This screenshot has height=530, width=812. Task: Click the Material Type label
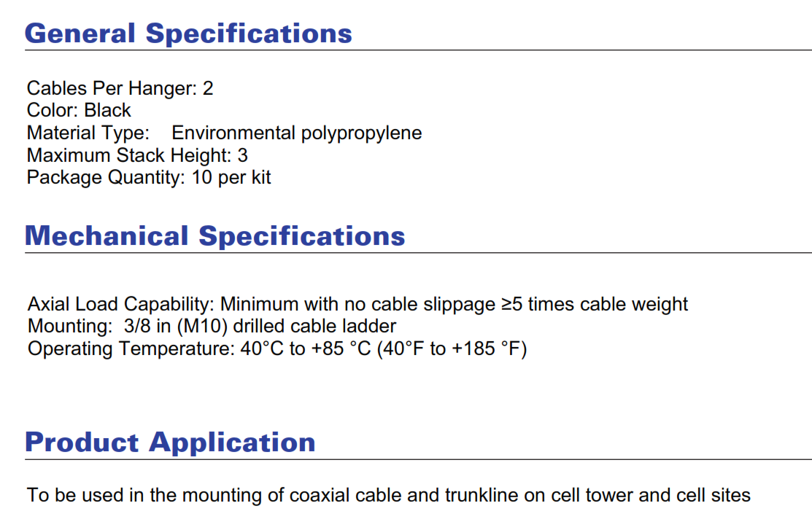(x=88, y=133)
